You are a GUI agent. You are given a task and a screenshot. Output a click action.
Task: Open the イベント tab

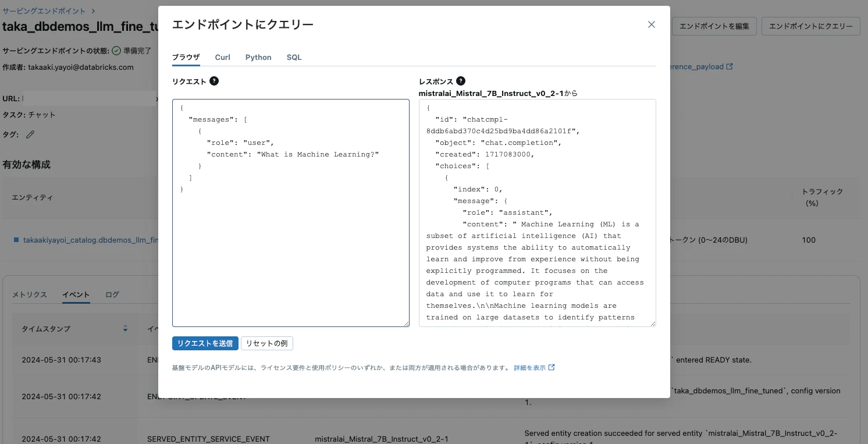coord(76,294)
